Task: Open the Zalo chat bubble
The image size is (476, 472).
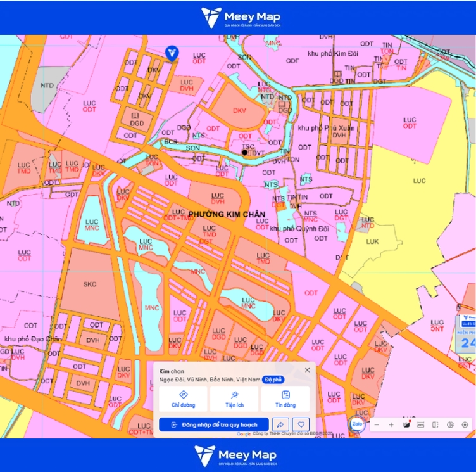Action: [357, 424]
